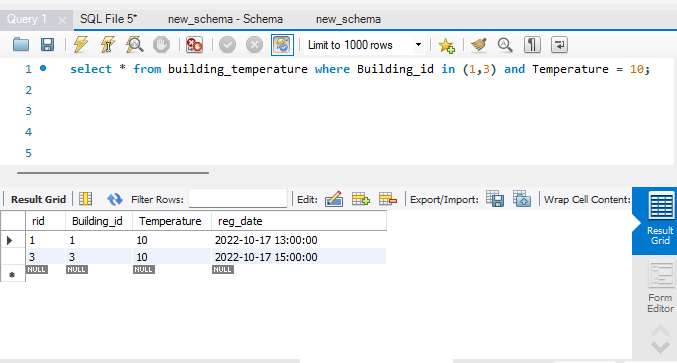Open a SQL script file icon
Image resolution: width=677 pixels, height=363 pixels.
pos(21,44)
